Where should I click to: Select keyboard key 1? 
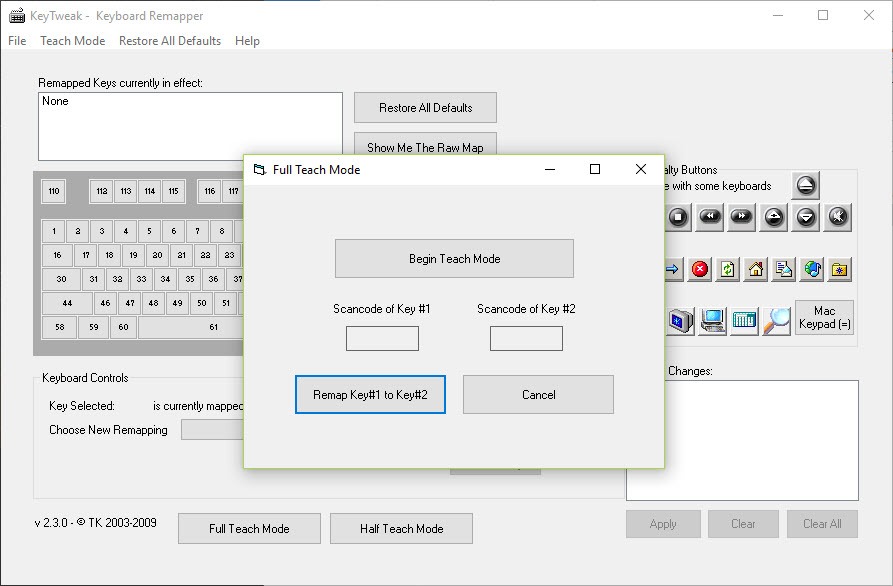[54, 231]
